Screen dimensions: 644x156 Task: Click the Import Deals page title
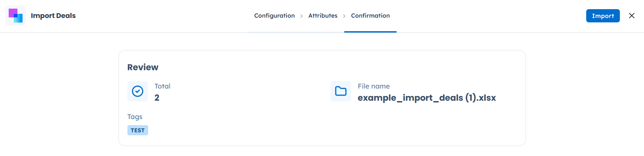click(x=53, y=16)
